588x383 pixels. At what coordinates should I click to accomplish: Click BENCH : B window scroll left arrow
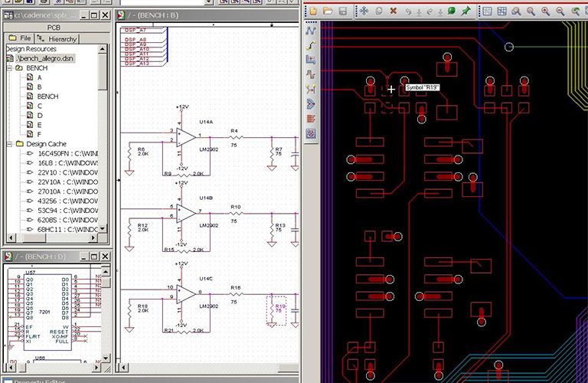[122, 368]
